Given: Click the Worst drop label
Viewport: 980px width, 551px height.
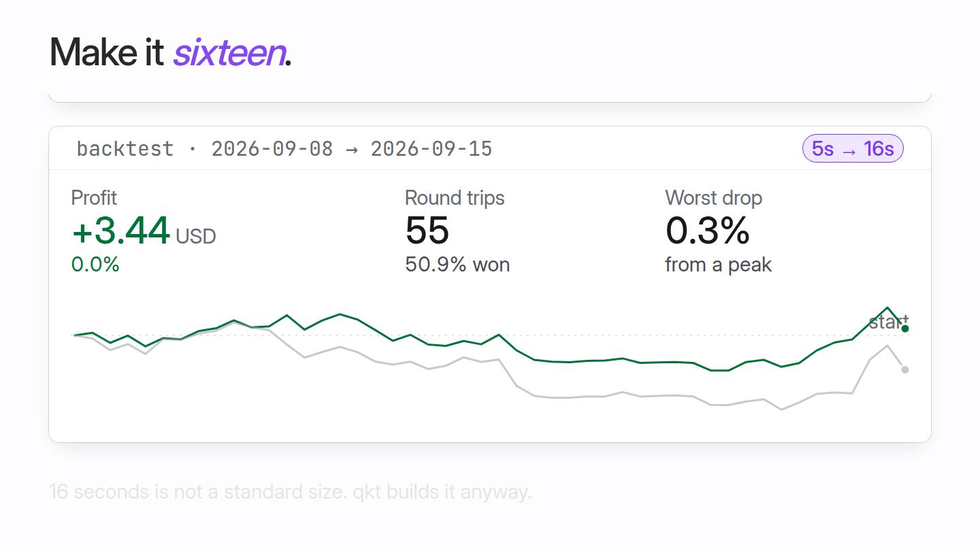Looking at the screenshot, I should 713,198.
